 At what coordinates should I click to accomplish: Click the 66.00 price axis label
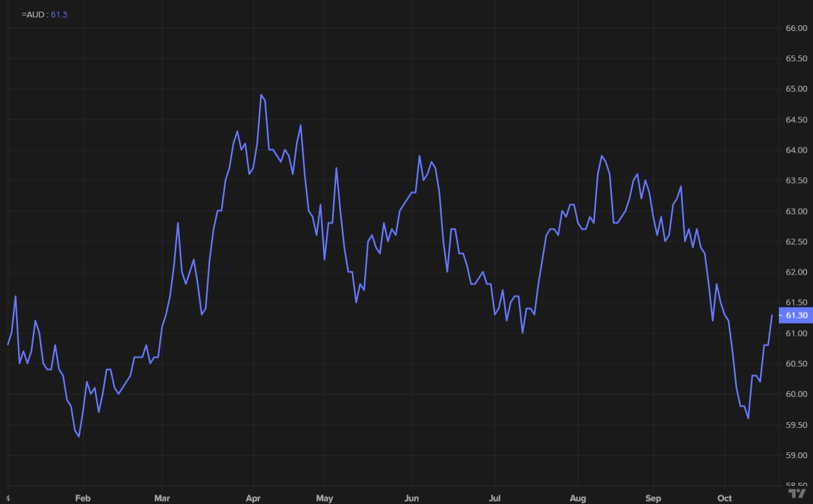coord(797,28)
